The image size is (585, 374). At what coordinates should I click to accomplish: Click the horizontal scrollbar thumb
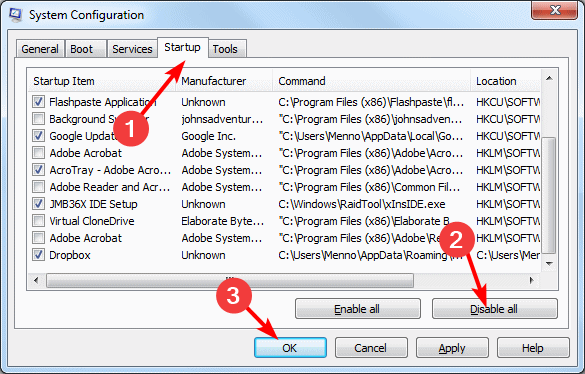230,280
